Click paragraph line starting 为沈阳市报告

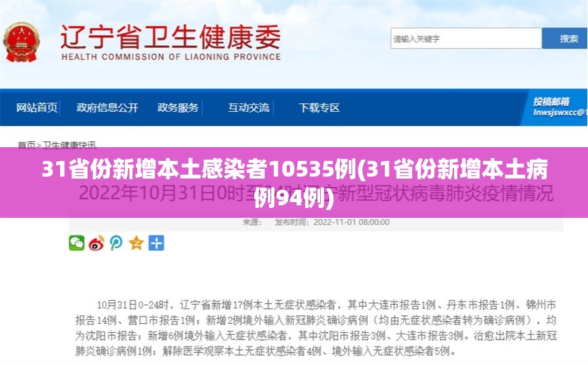pyautogui.click(x=316, y=336)
